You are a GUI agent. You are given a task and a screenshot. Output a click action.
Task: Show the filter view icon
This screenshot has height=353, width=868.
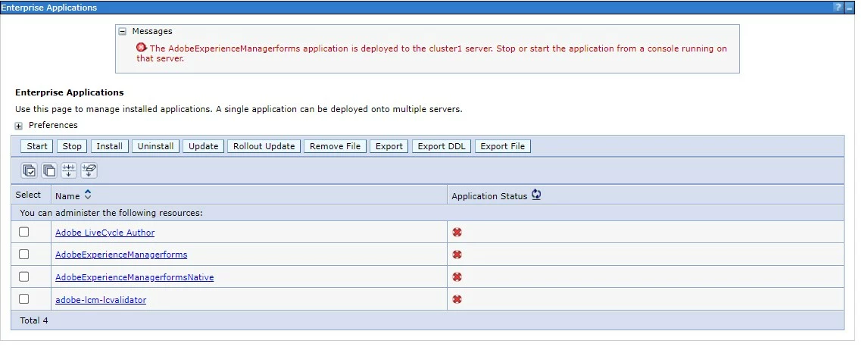coord(69,170)
